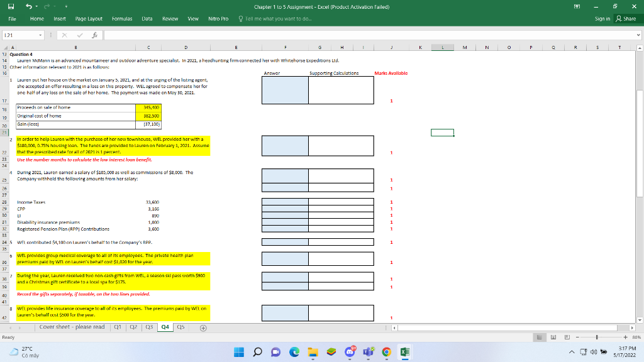Expand the Name Box dropdown arrow
This screenshot has height=362, width=644.
40,35
